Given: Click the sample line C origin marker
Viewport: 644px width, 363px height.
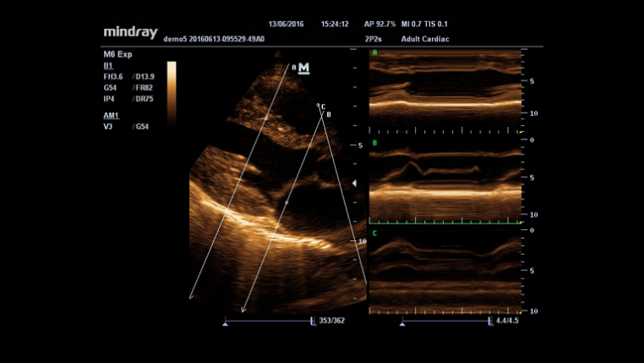Looking at the screenshot, I should point(319,106).
